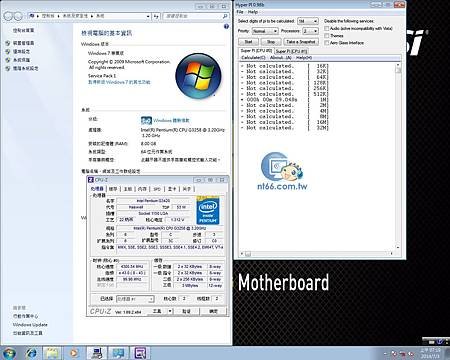Viewport: 450px width, 360px height.
Task: Open the Windows Start orb
Action: 9,353
